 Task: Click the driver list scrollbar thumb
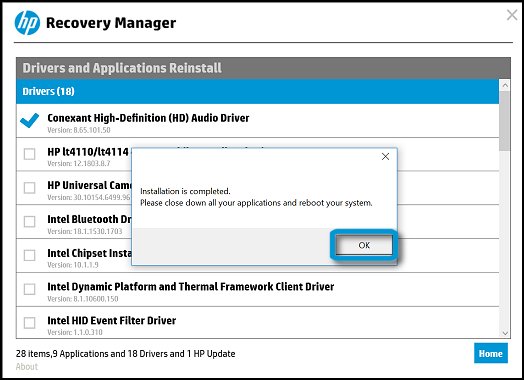pyautogui.click(x=505, y=121)
